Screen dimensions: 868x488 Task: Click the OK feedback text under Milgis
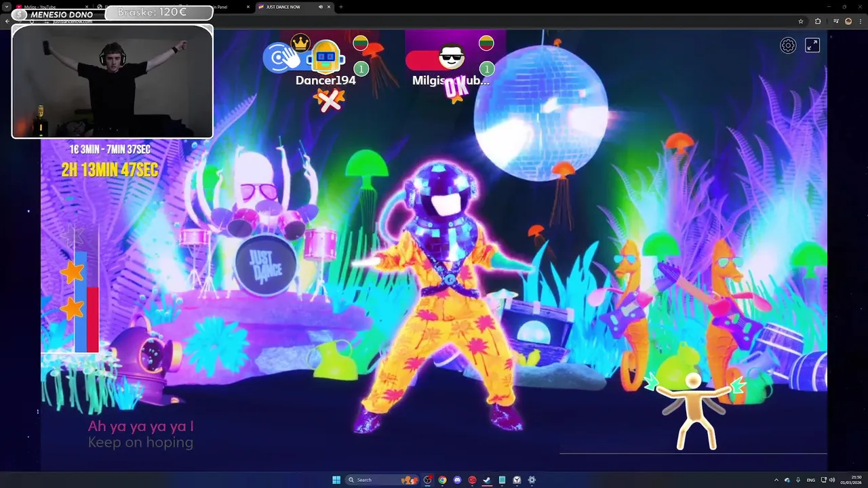click(456, 88)
